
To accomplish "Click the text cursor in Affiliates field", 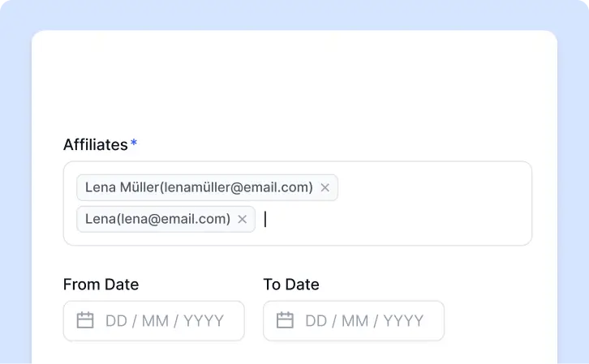I will tap(265, 219).
